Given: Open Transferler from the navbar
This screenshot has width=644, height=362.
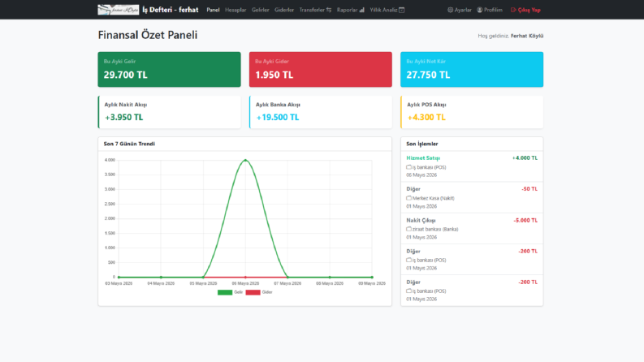Looking at the screenshot, I should (x=315, y=10).
